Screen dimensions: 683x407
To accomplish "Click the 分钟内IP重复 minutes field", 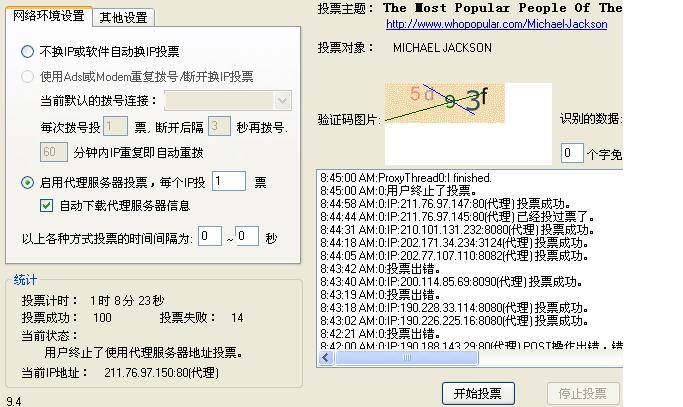I will click(54, 152).
